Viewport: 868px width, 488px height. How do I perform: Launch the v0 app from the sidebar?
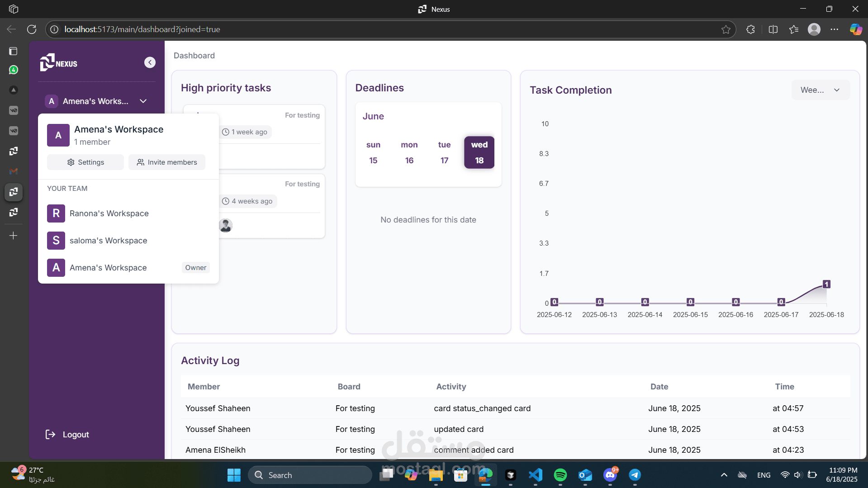pos(14,110)
